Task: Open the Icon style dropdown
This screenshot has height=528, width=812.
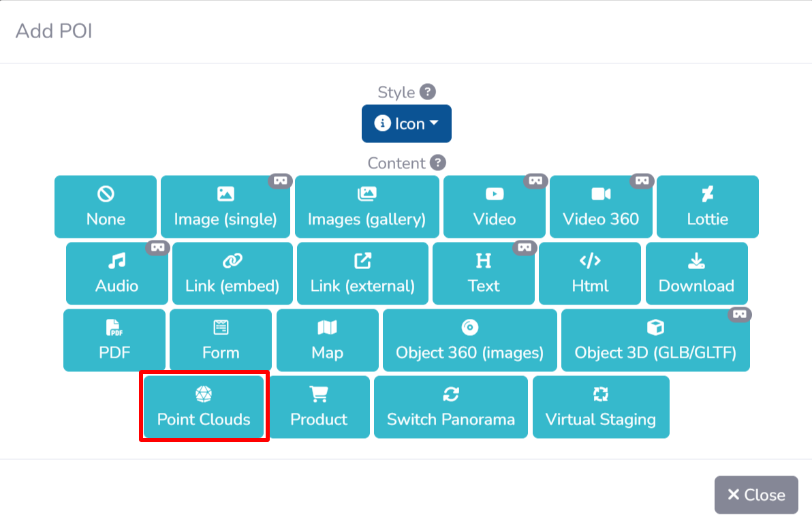Action: 406,124
